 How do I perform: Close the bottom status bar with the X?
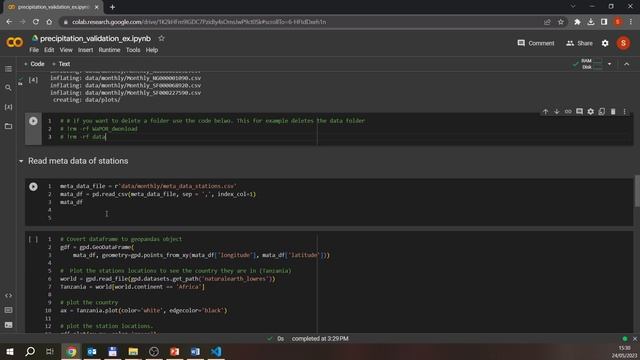[x=635, y=339]
